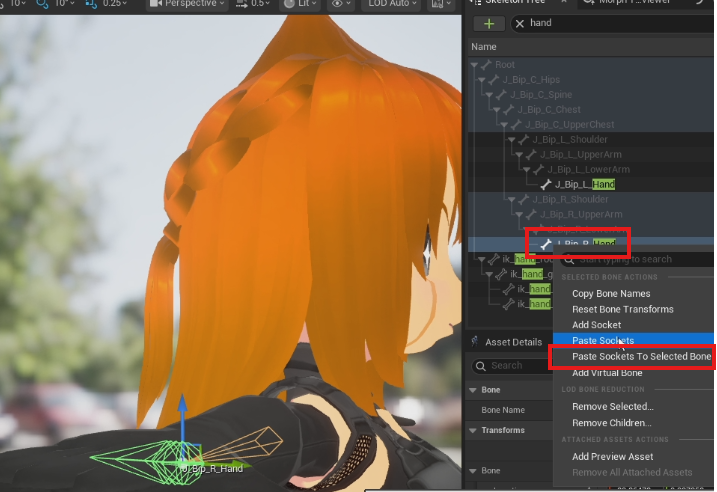Click the J_Bip_L_Hand bone icon

545,184
